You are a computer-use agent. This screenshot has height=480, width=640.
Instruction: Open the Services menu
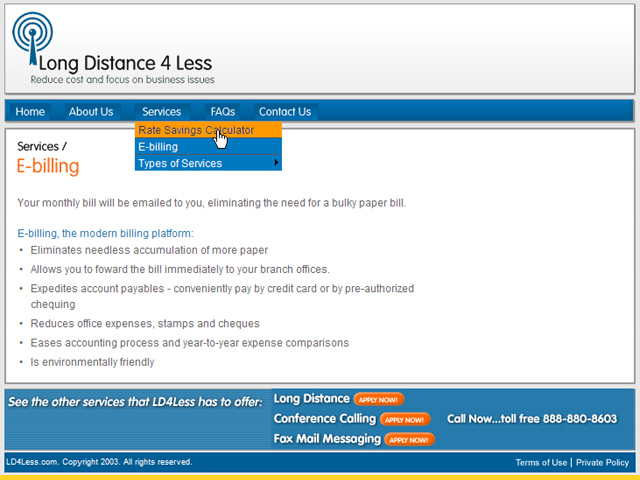(161, 112)
